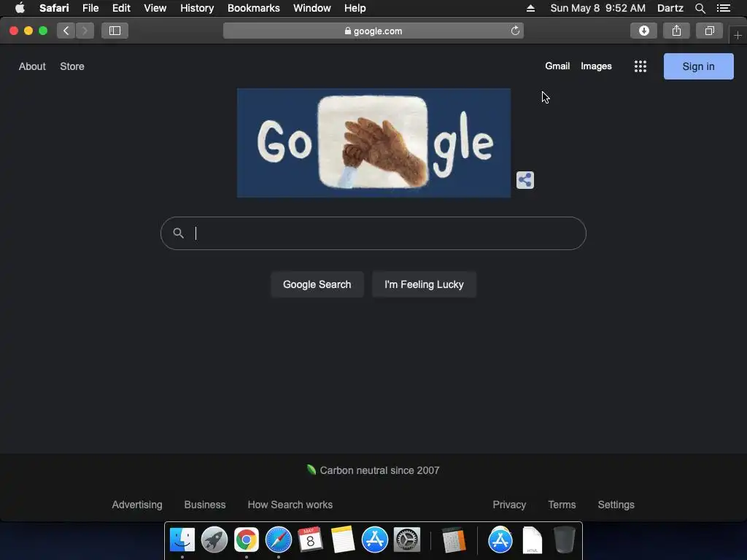Go back with Safari's back arrow

tap(66, 31)
